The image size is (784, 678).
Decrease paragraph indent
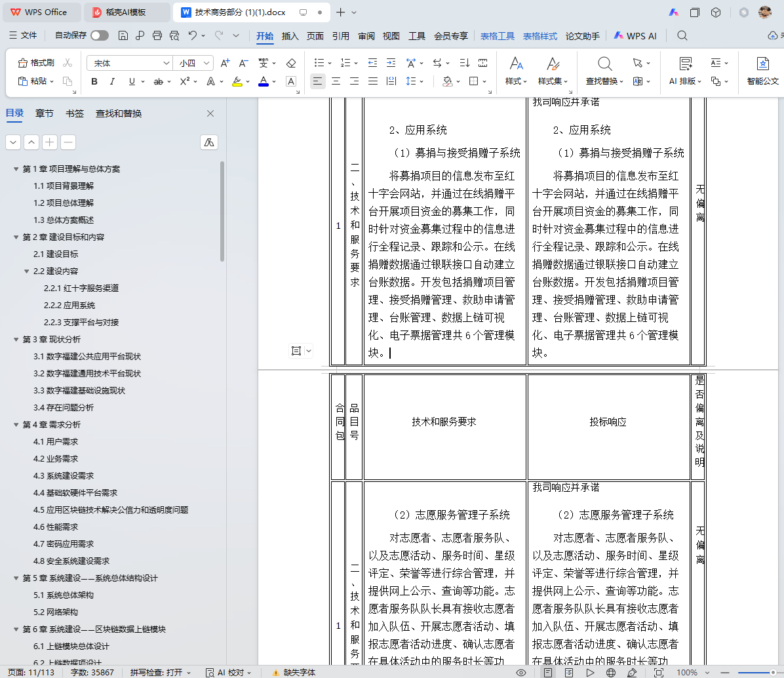coord(372,63)
